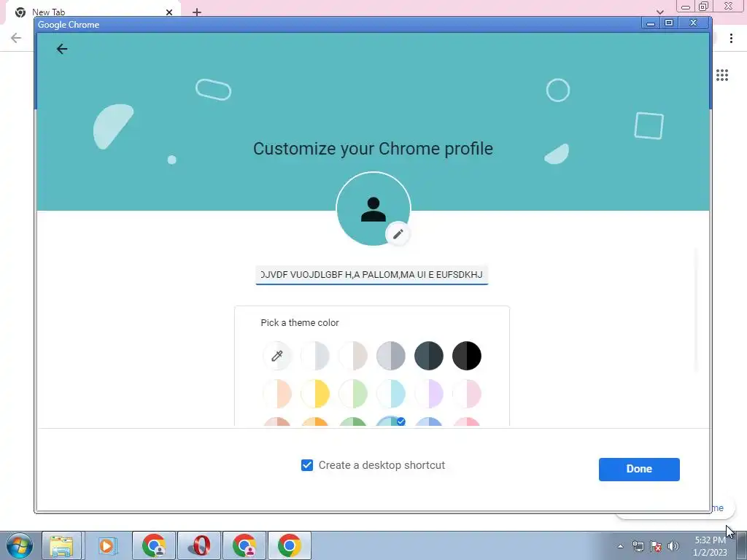Select the light cyan theme color
747x560 pixels.
point(391,394)
